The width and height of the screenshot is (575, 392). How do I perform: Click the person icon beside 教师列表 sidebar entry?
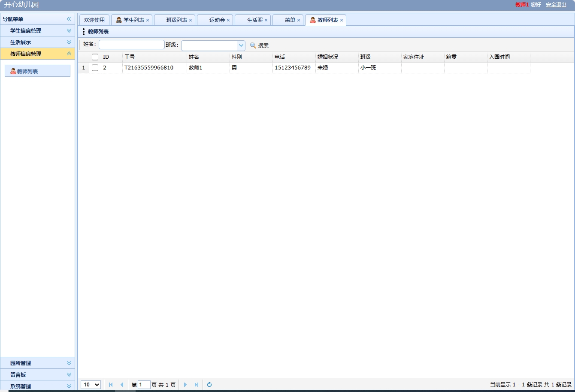(x=13, y=70)
